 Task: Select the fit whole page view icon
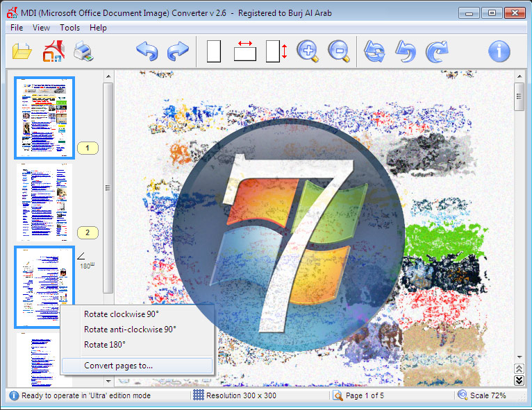214,51
